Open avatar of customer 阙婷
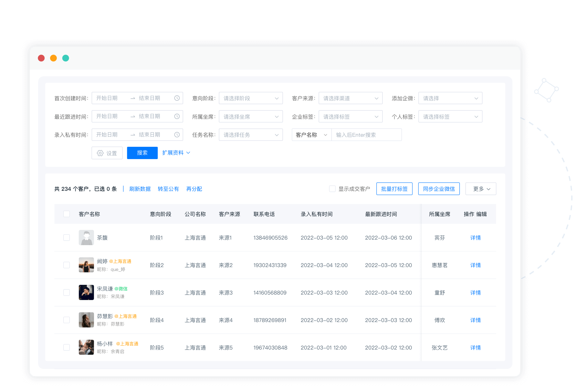 tap(86, 265)
